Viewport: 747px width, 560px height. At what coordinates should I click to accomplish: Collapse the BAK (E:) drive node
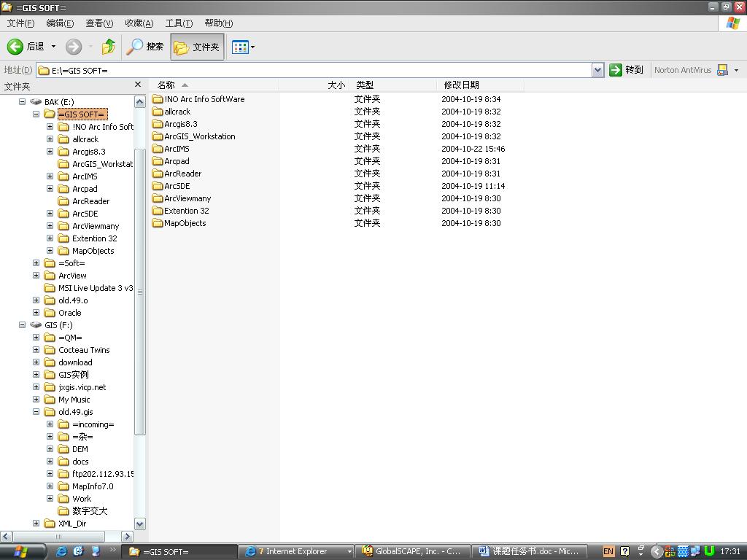coord(22,101)
